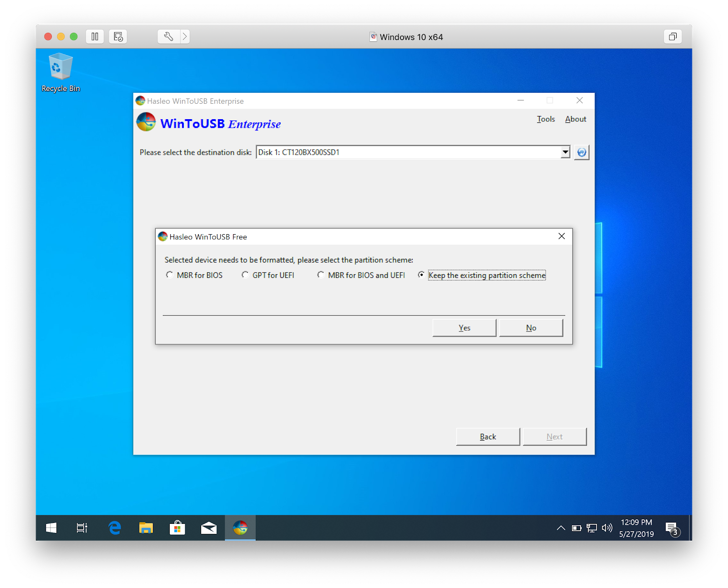Screen dimensions: 728x588
Task: Click the macOS yellow minimize button
Action: (61, 36)
